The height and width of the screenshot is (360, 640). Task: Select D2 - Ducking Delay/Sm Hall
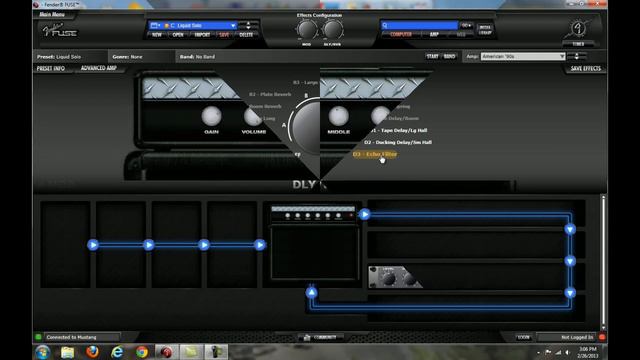pos(398,142)
